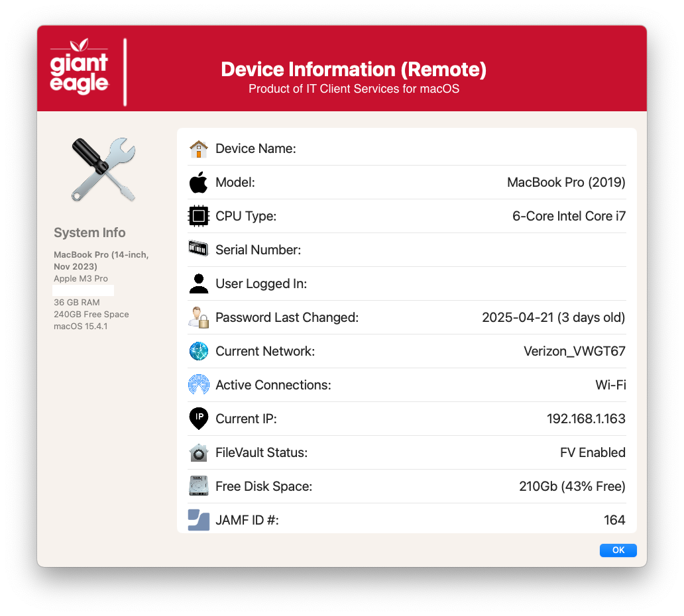Click the memory module icon beside Serial Number
Screen dimensions: 684x616
pos(198,248)
